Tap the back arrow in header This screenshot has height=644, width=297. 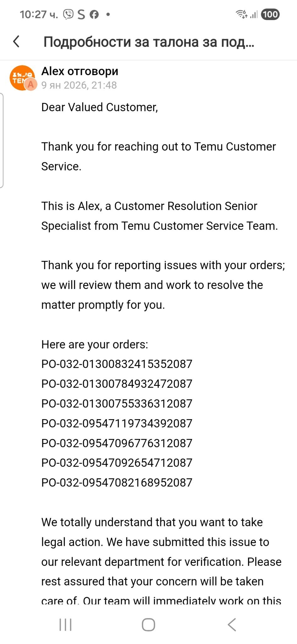[x=16, y=42]
